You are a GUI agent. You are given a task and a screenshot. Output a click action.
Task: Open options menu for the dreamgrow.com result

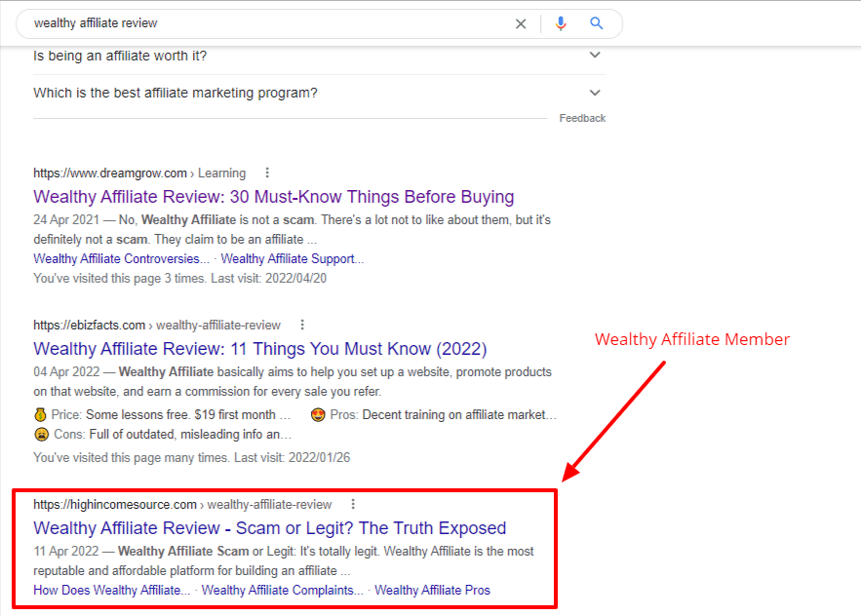tap(267, 173)
